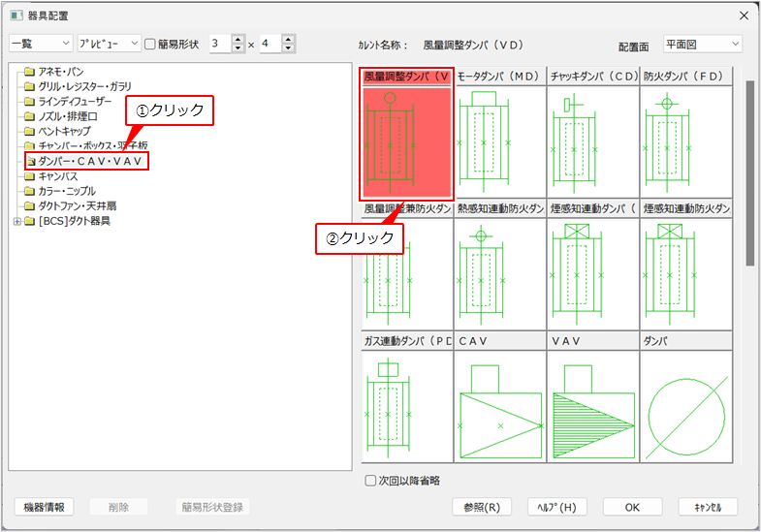This screenshot has height=532, width=761.
Task: Pick the 防火ダンパ (FD) symbol
Action: point(684,141)
